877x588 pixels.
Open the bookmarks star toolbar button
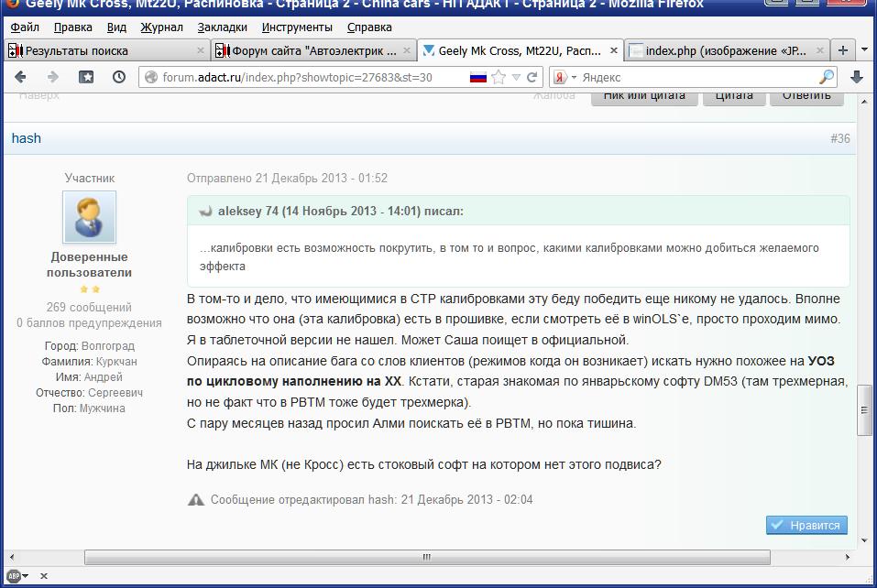86,77
